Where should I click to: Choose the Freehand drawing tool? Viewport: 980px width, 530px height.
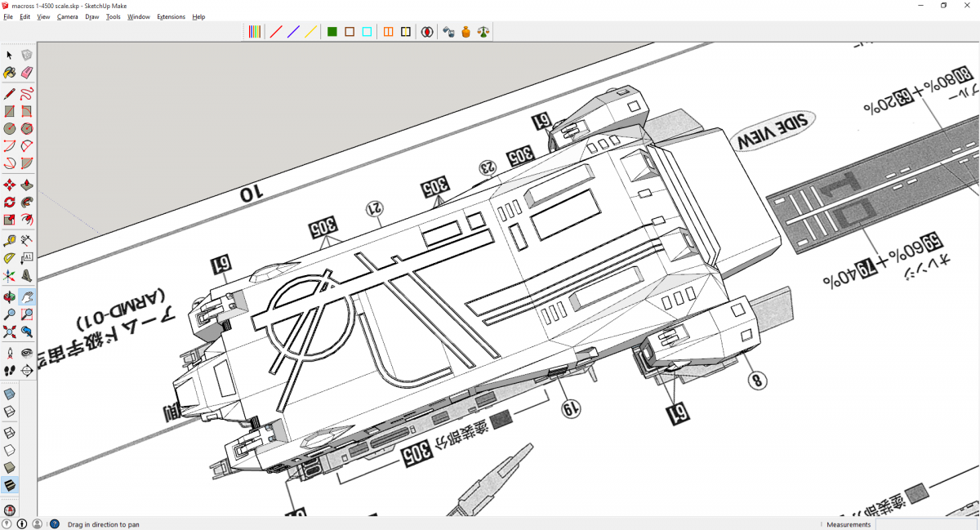pos(27,93)
